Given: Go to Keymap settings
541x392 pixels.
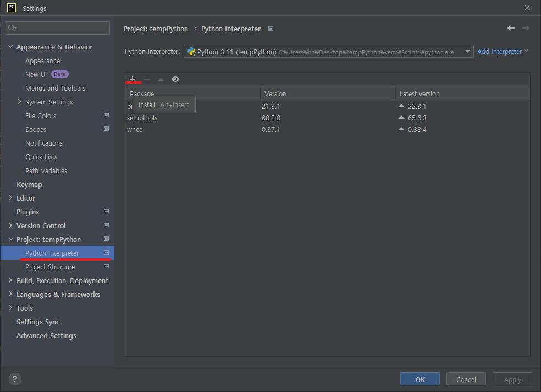Looking at the screenshot, I should pos(29,184).
